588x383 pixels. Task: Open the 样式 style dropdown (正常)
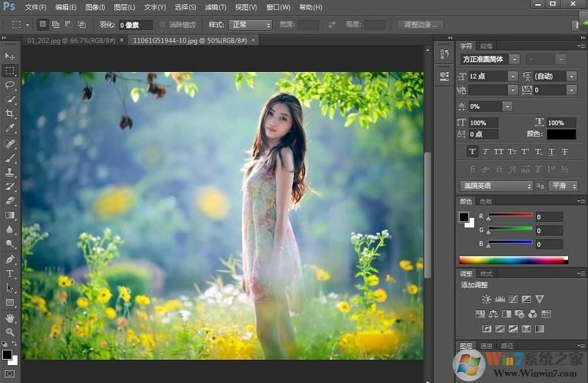250,25
